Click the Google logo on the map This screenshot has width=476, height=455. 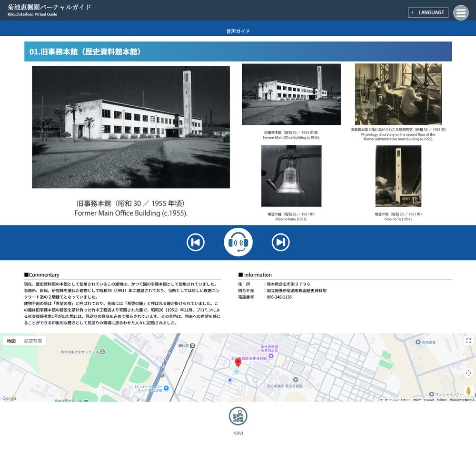(x=10, y=398)
